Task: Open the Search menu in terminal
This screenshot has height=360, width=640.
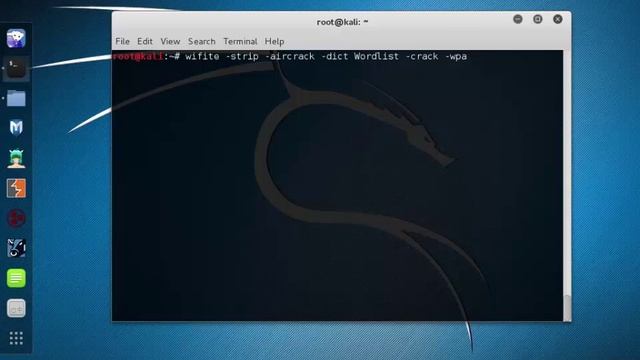Action: click(202, 41)
